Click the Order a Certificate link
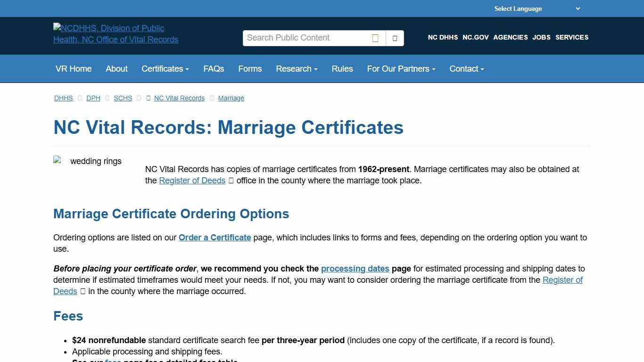 coord(215,238)
